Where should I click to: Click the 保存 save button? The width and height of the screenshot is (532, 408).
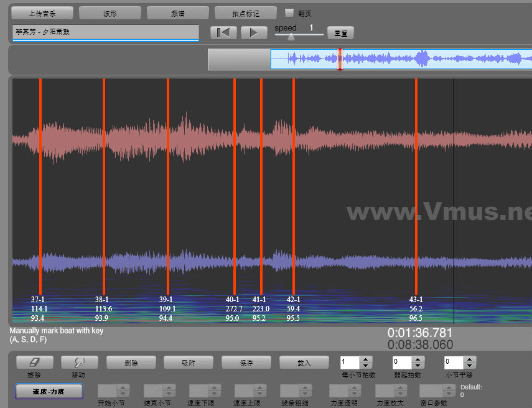tap(246, 362)
